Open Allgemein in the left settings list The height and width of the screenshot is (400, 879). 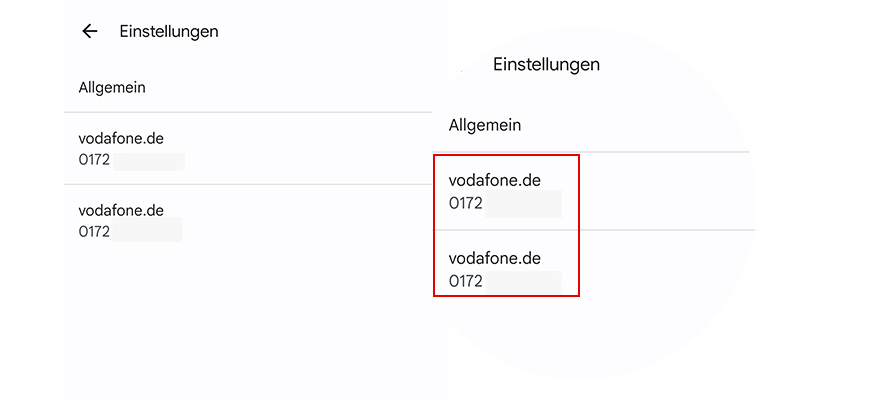(x=112, y=87)
